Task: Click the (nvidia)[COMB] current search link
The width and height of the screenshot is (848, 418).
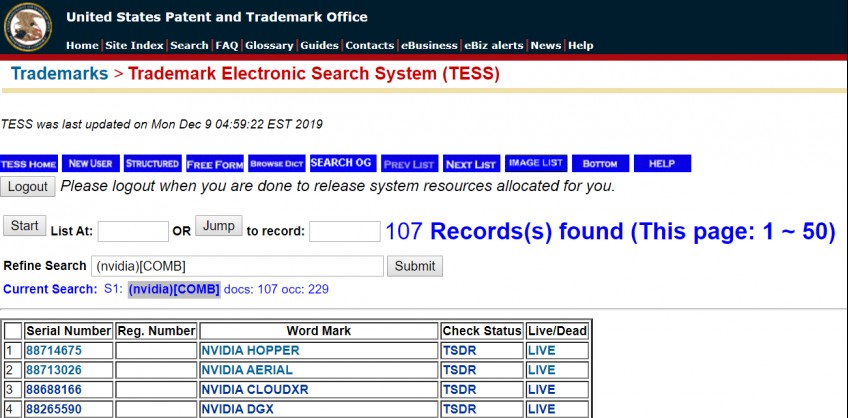Action: click(x=174, y=289)
